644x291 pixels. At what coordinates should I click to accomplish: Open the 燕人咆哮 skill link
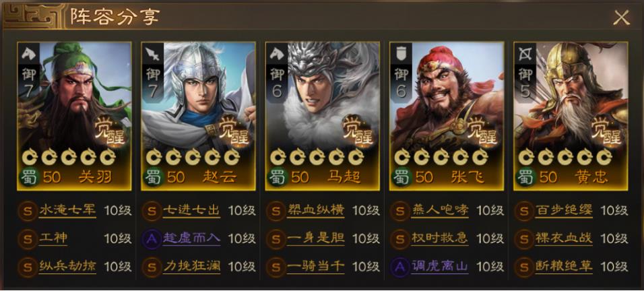point(440,211)
